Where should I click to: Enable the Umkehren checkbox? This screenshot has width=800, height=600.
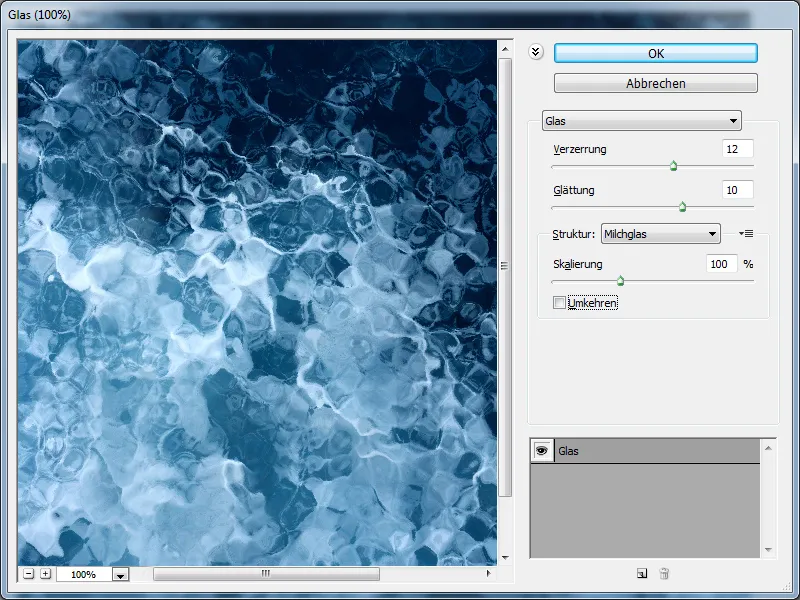[559, 303]
